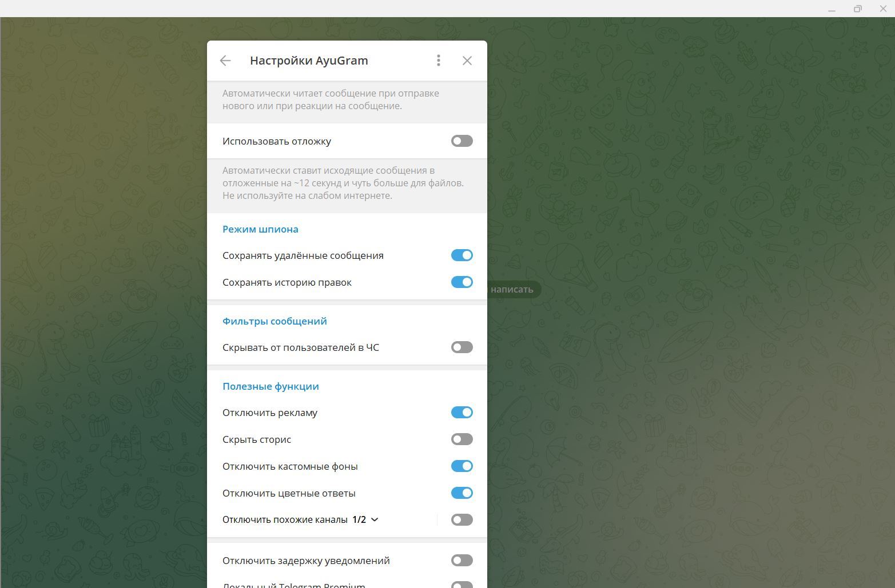Click the "Скрыть сторис" label text
Screen dimensions: 895x588
[x=257, y=439]
